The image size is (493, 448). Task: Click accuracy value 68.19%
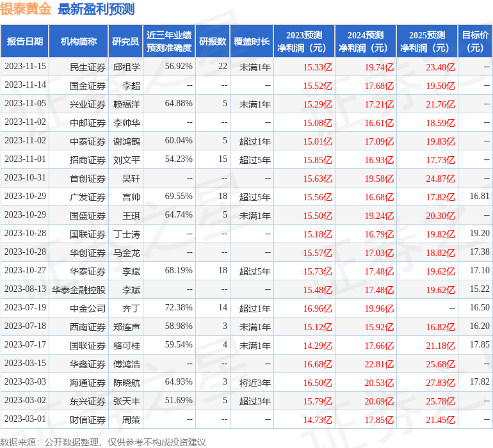click(x=179, y=270)
